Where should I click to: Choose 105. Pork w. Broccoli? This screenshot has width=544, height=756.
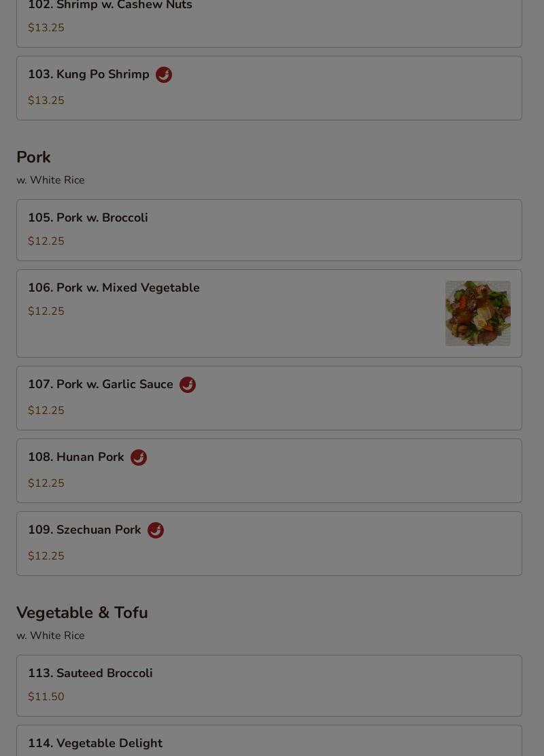click(269, 230)
